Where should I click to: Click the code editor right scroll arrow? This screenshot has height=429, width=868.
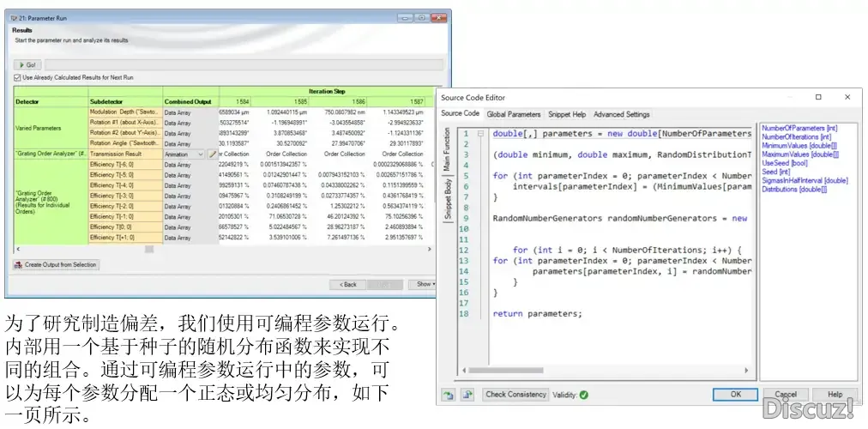click(x=746, y=371)
